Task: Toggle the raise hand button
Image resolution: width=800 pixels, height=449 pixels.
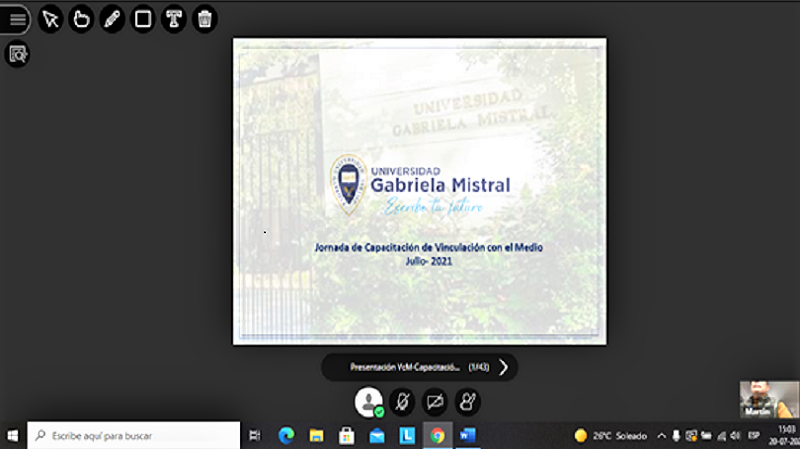Action: (x=467, y=402)
